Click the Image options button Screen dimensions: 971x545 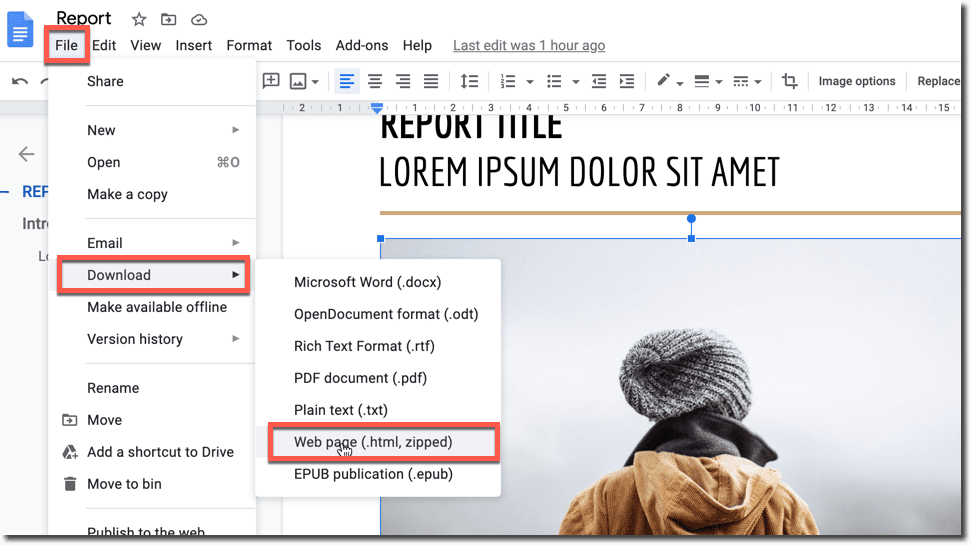point(856,81)
